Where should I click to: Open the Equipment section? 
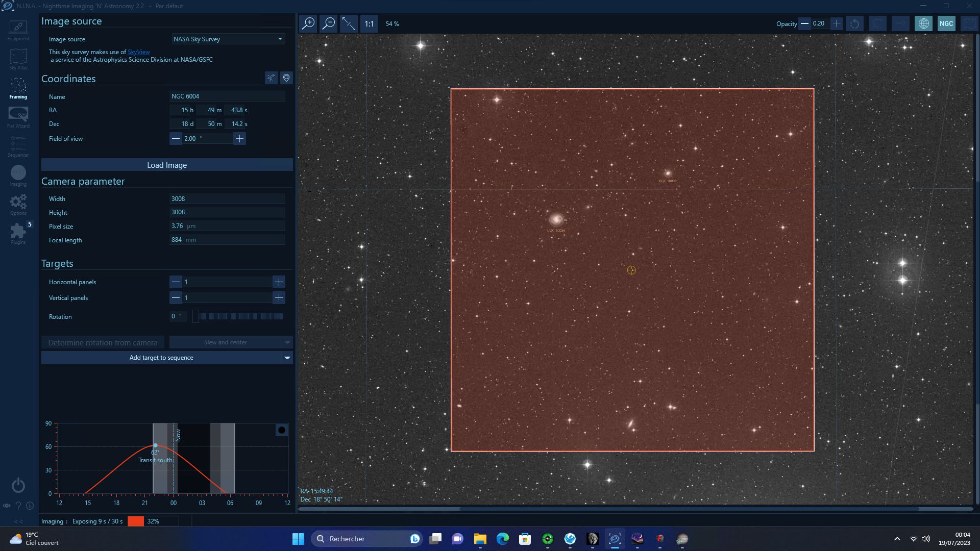pos(18,30)
